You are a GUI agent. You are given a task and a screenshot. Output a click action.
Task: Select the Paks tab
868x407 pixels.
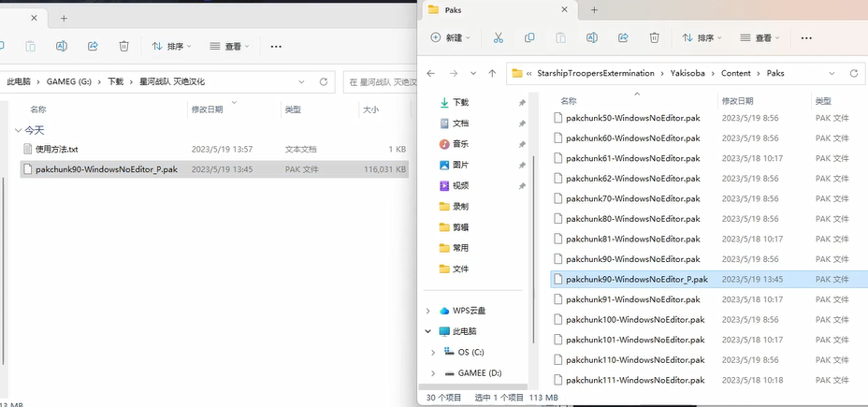pos(499,10)
